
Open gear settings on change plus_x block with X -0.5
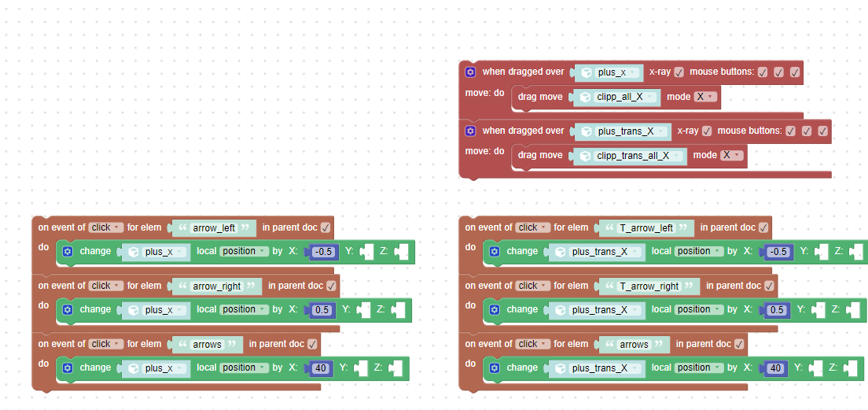(68, 252)
